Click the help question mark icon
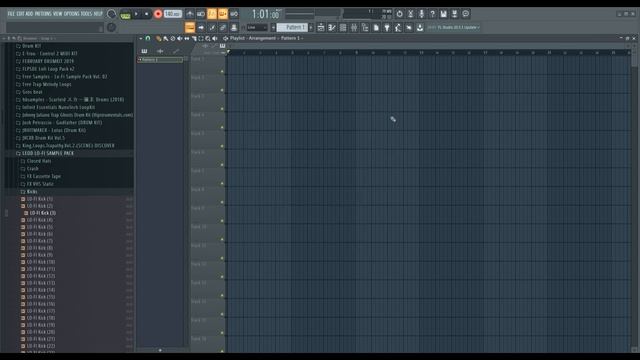The width and height of the screenshot is (640, 360). coord(432,14)
